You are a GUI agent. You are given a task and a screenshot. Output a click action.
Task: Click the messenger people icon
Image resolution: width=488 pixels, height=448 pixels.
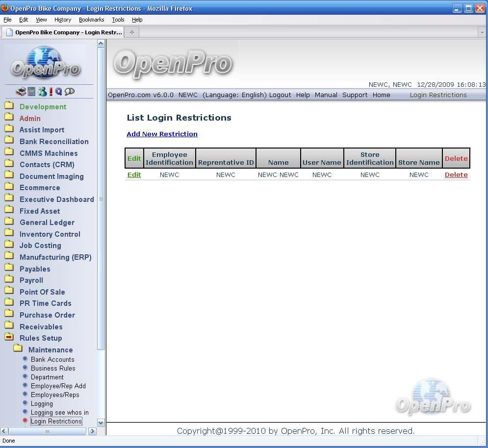42,91
